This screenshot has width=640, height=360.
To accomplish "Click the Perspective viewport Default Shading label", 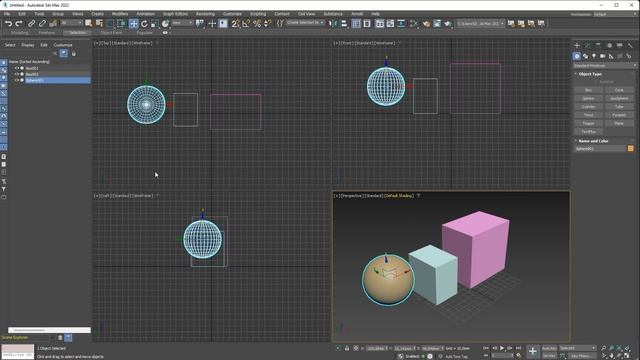I will tap(399, 196).
